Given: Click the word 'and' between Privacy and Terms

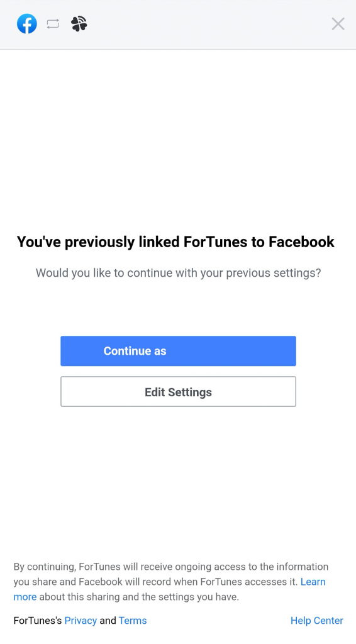Looking at the screenshot, I should pyautogui.click(x=108, y=621).
